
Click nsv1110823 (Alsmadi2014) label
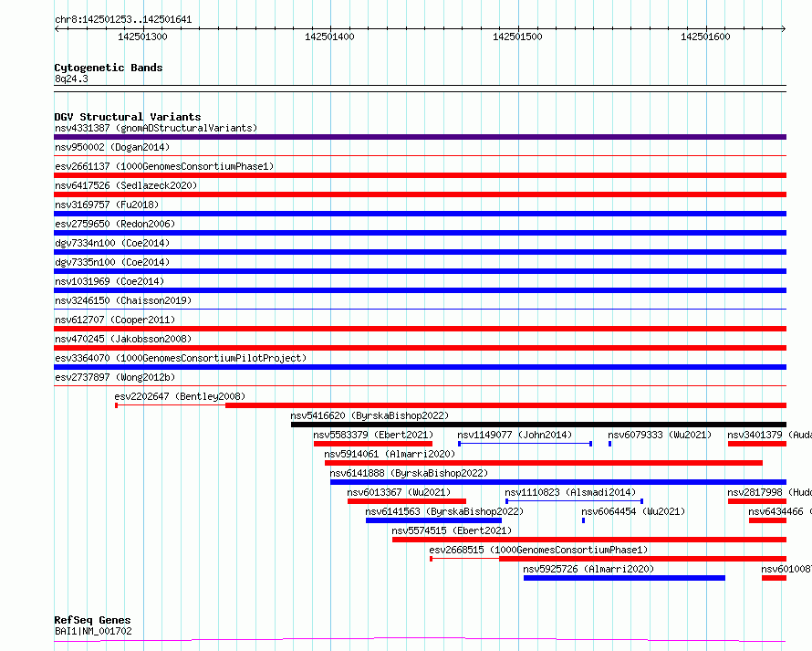coord(570,492)
